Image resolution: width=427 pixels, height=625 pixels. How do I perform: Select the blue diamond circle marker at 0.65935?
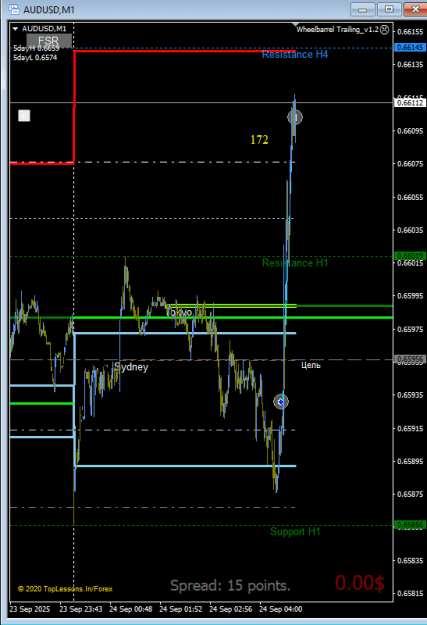281,402
